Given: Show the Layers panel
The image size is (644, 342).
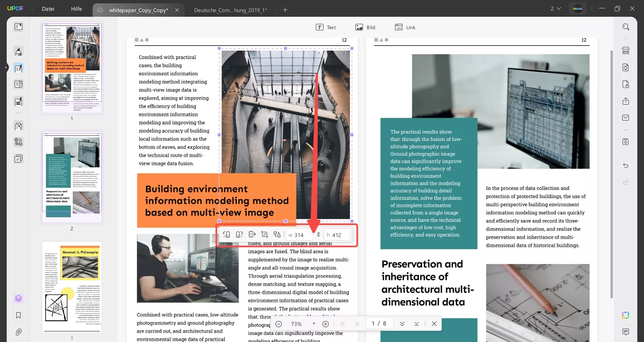Looking at the screenshot, I should pos(18,298).
